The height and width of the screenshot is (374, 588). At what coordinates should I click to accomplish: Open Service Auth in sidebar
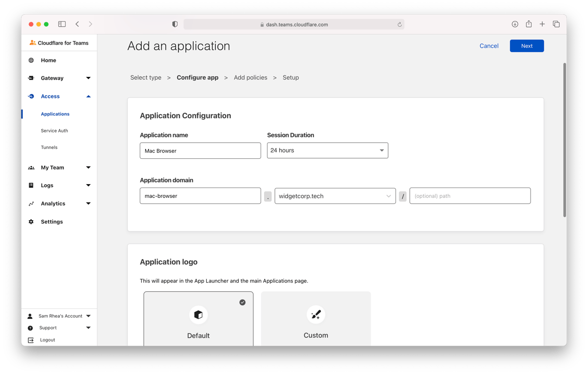click(x=55, y=131)
